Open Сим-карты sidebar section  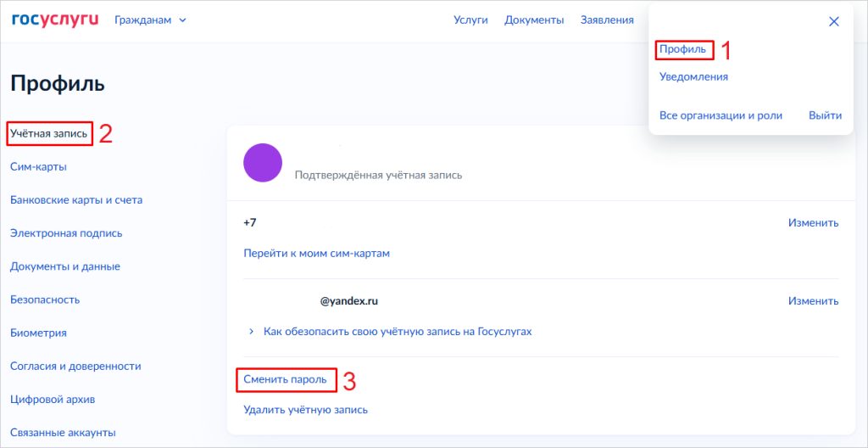(38, 166)
